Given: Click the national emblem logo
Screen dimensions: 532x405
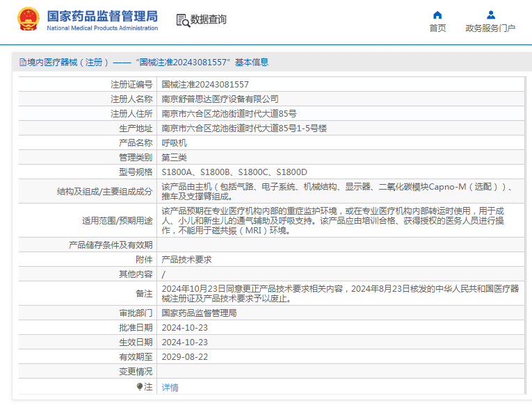Looking at the screenshot, I should tap(29, 19).
